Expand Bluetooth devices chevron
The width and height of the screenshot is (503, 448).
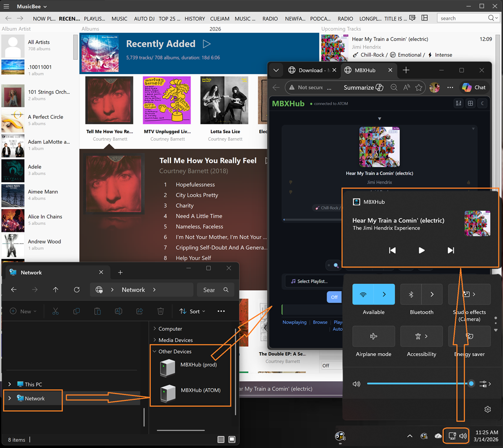432,294
